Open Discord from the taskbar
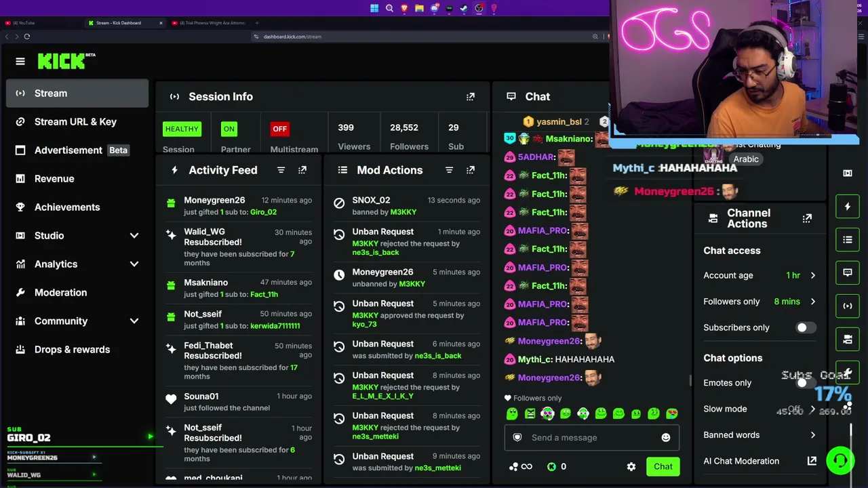Screen dimensions: 868x488 (434, 8)
